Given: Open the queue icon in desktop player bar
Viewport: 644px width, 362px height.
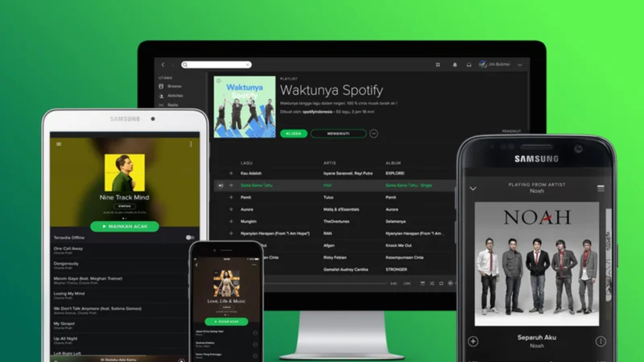Looking at the screenshot, I should click(x=422, y=283).
